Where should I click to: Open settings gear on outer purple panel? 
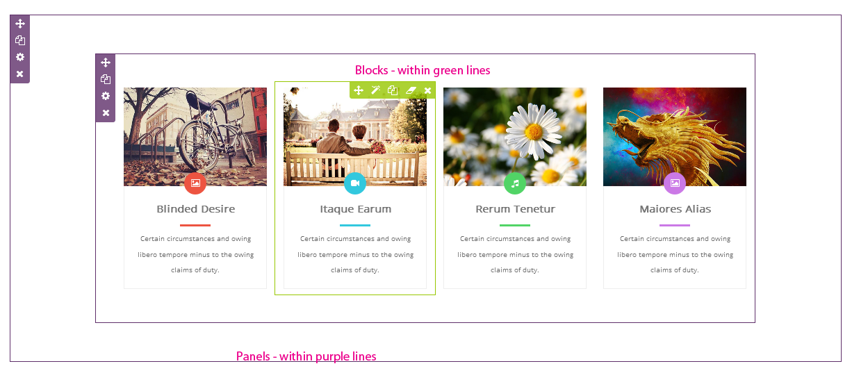20,57
